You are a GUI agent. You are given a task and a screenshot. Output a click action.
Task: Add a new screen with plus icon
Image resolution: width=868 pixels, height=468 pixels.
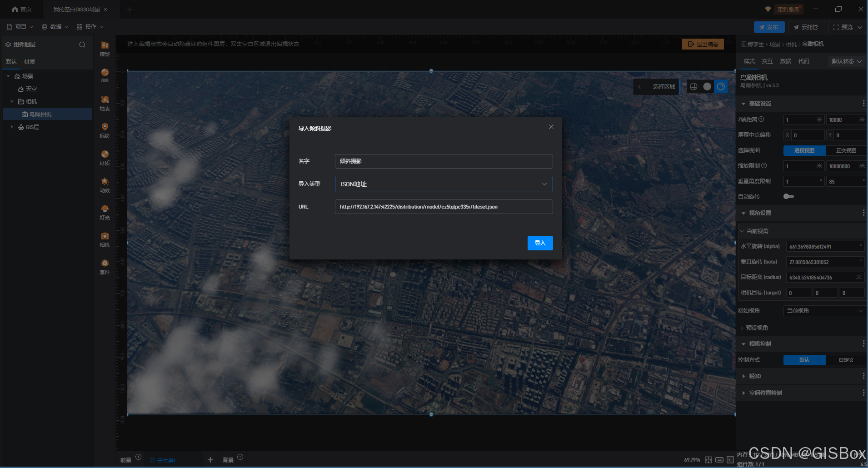click(x=210, y=460)
